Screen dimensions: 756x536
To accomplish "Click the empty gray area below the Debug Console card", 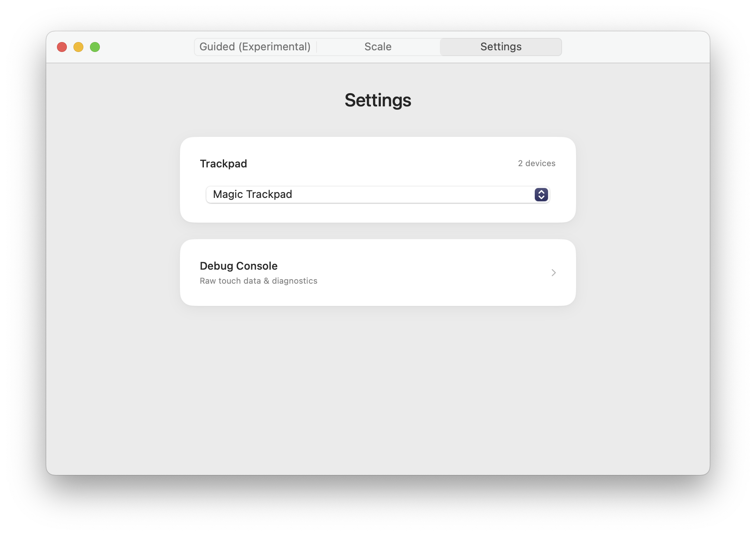I will [x=378, y=388].
